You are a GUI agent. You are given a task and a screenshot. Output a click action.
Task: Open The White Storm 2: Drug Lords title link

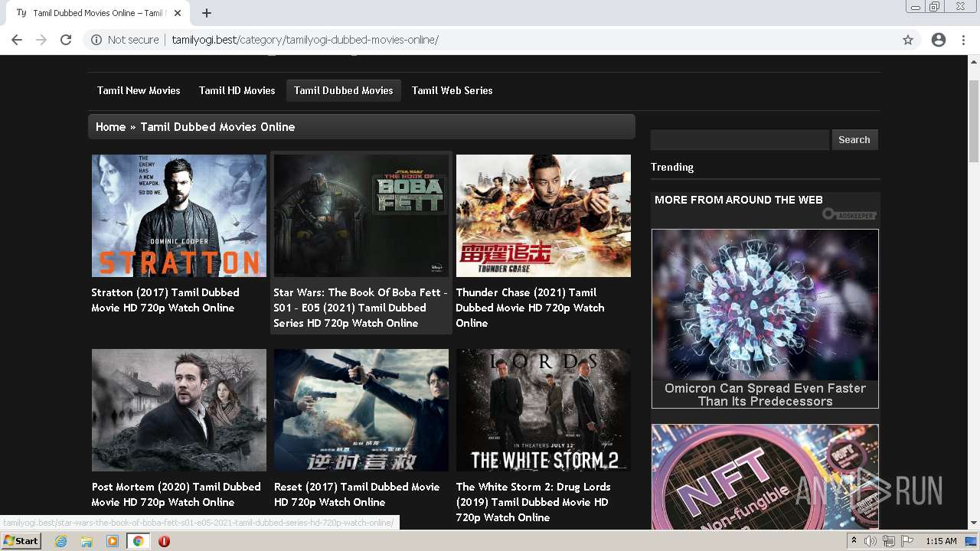533,502
